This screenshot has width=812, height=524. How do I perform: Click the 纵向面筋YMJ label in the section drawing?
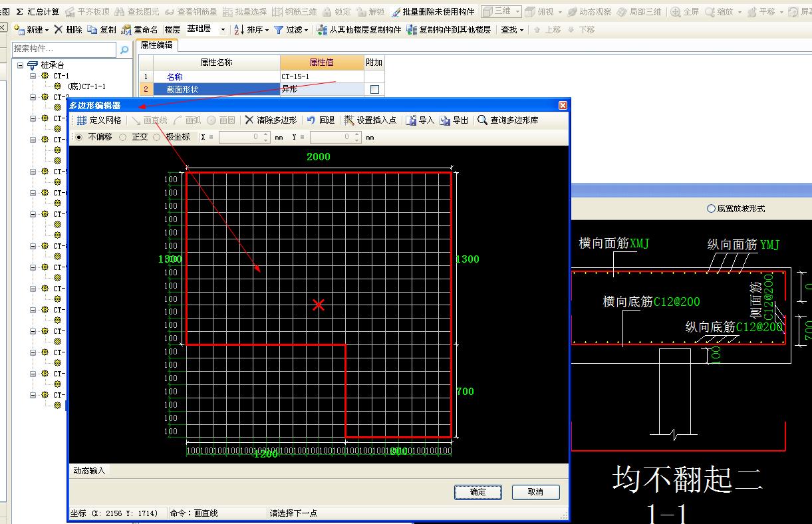tap(743, 245)
